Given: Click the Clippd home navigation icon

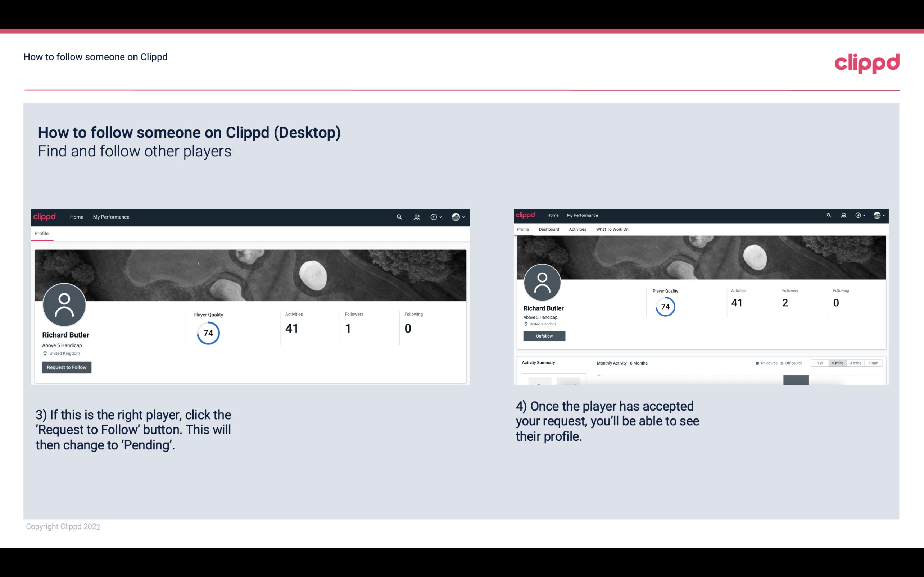Looking at the screenshot, I should (x=45, y=217).
